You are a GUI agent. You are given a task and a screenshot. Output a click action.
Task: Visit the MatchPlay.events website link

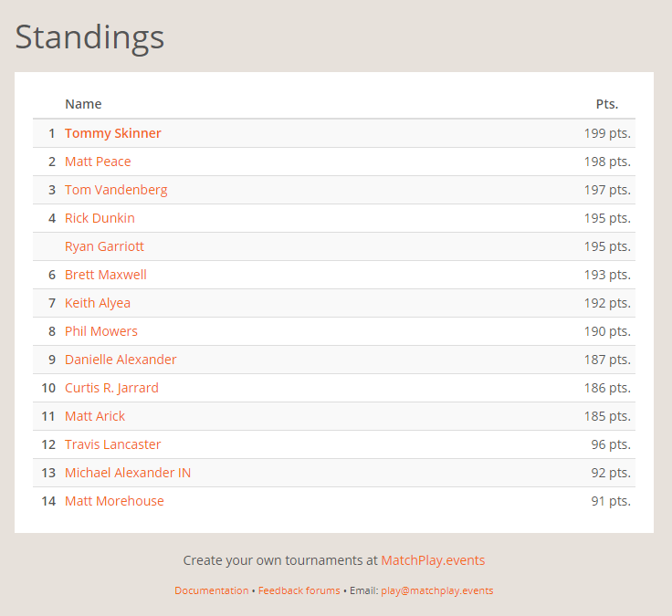[x=433, y=560]
